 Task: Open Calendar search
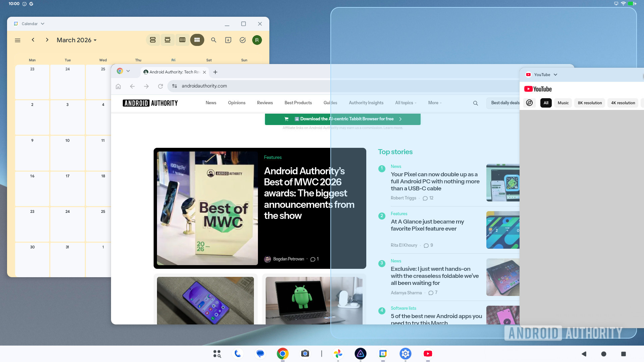(214, 40)
